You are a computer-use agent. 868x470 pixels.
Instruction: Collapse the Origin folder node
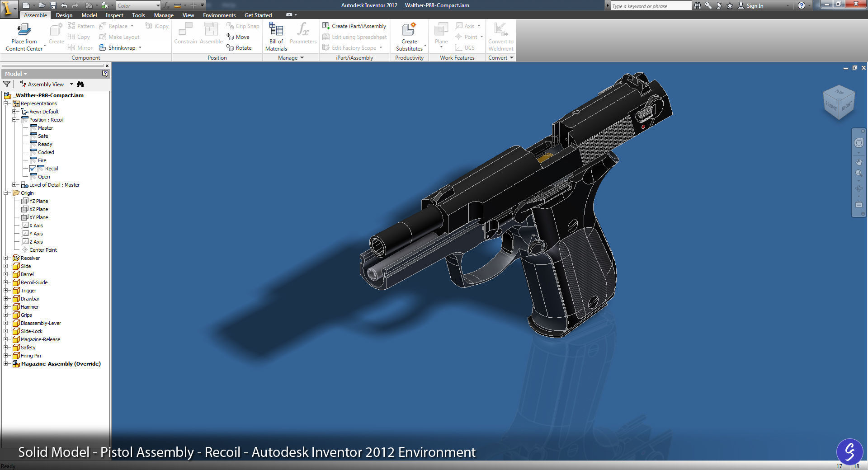(6, 193)
